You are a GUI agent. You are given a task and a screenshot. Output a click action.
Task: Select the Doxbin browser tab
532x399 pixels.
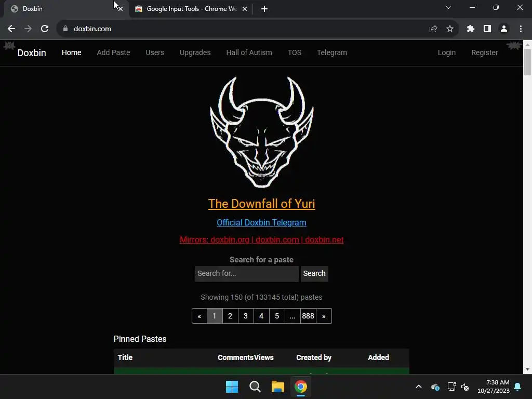click(x=64, y=9)
